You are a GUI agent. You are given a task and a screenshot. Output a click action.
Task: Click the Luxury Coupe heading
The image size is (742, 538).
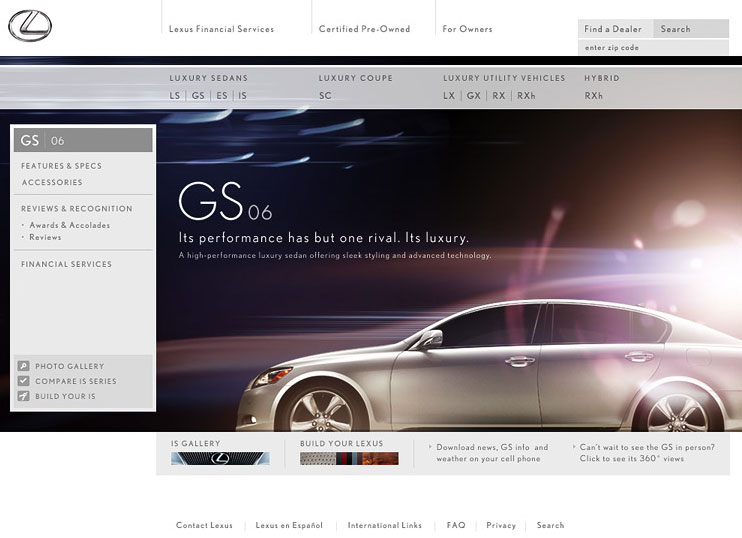click(x=356, y=78)
